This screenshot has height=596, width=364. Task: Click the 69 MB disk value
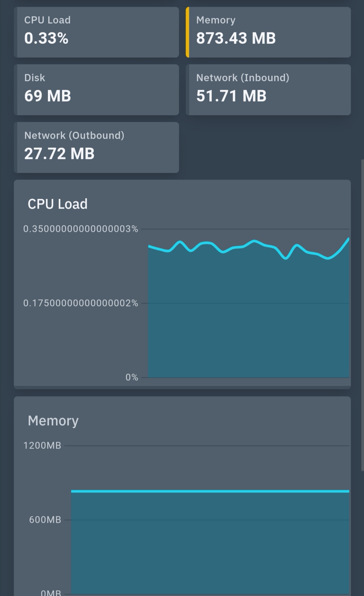point(47,96)
